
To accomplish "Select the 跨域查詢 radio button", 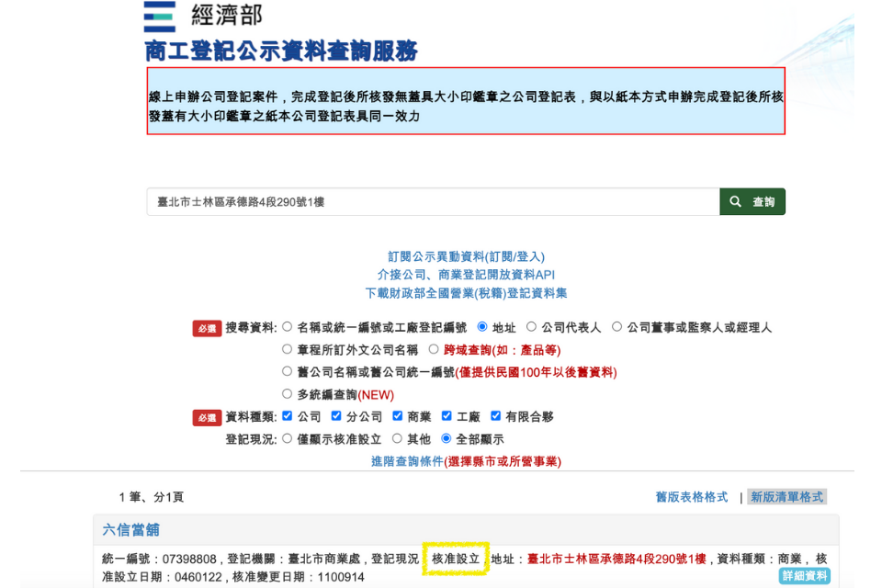I will [435, 350].
